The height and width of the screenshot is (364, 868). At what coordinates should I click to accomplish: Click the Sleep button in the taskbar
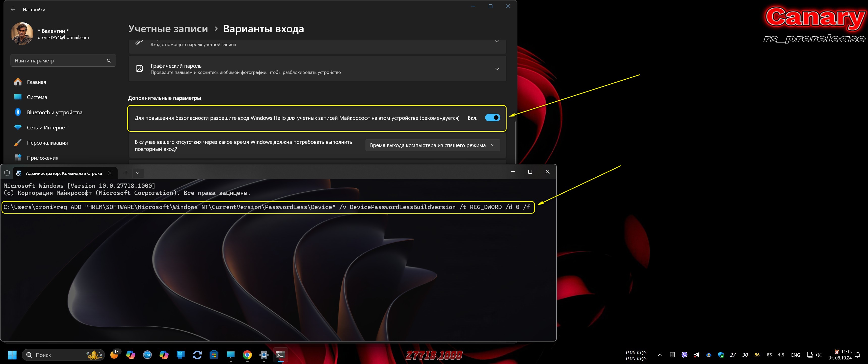pyautogui.click(x=147, y=355)
